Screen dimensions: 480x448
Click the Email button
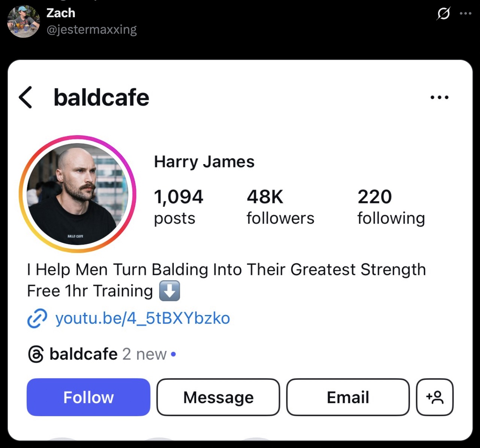tap(348, 397)
